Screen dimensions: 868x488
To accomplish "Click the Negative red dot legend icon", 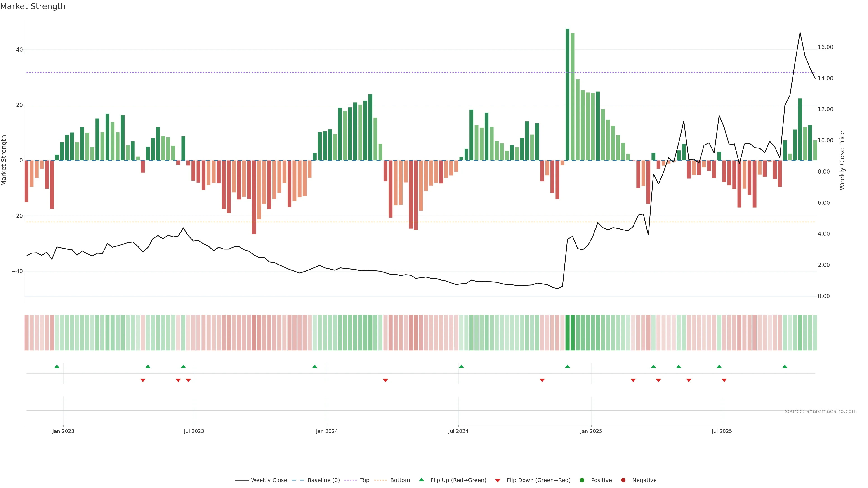I will click(623, 480).
